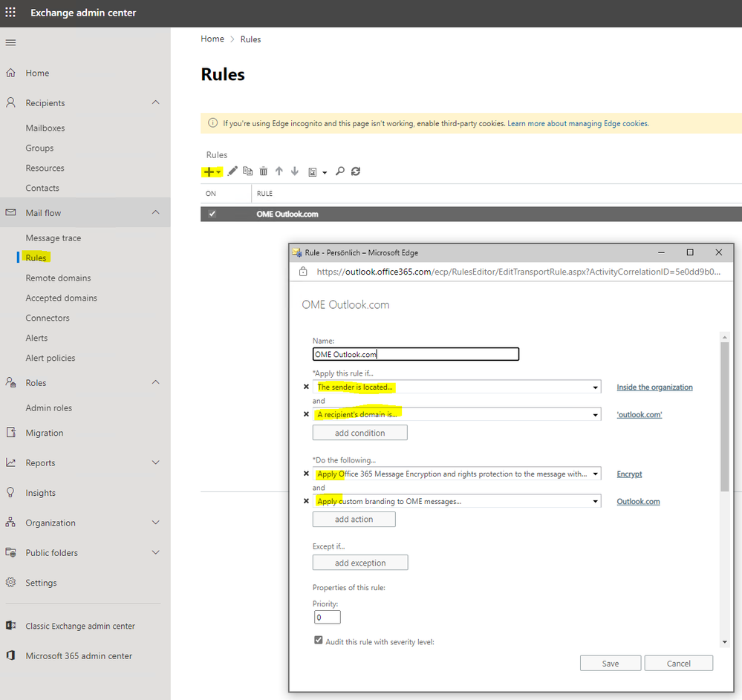This screenshot has height=700, width=742.
Task: Click the Classic Exchange admin center icon
Action: (x=10, y=626)
